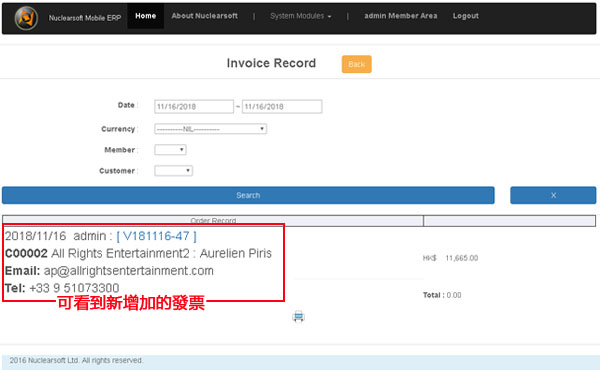This screenshot has width=600, height=370.
Task: Log out via the Logout link
Action: (x=466, y=16)
